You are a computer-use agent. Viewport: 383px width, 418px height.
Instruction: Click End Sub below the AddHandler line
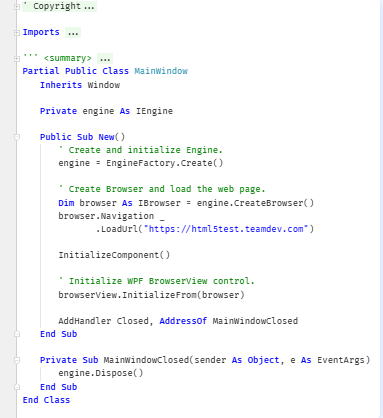58,334
